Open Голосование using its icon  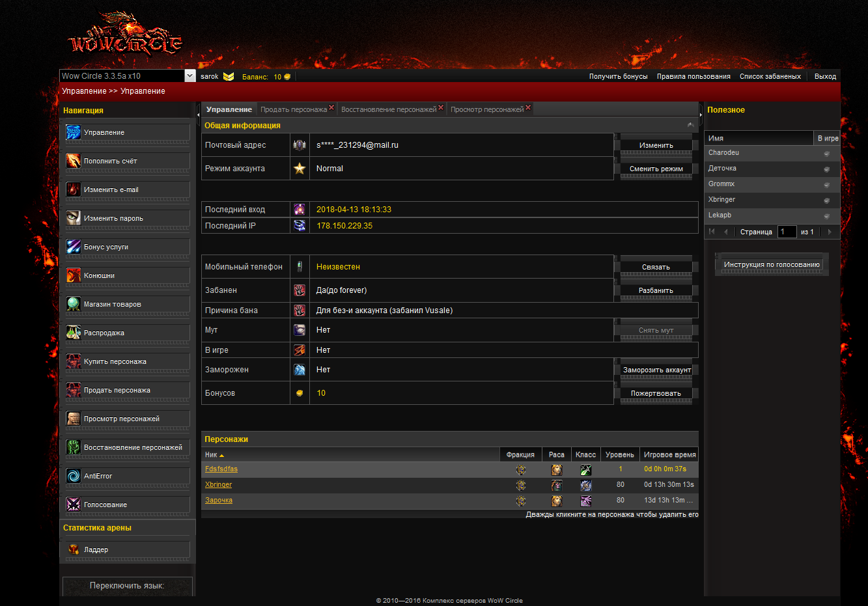(x=74, y=504)
